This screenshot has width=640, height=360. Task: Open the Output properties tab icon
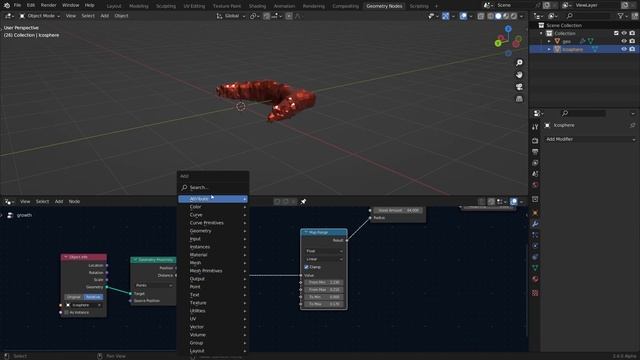[535, 152]
